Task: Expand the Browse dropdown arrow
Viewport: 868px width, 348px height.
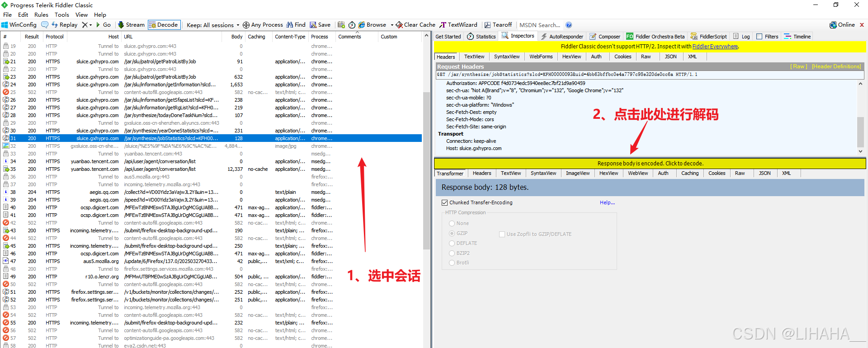Action: click(392, 25)
